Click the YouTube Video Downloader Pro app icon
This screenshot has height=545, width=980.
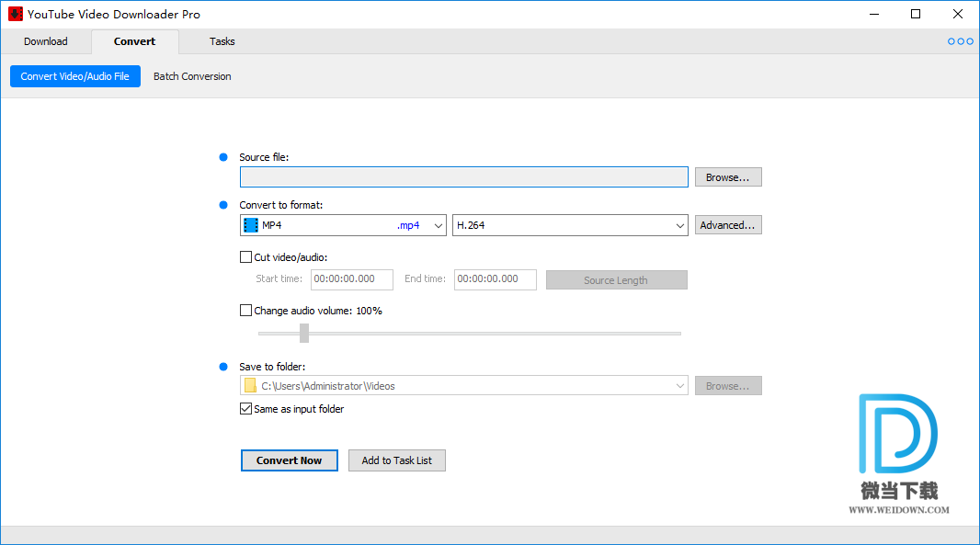click(x=15, y=14)
